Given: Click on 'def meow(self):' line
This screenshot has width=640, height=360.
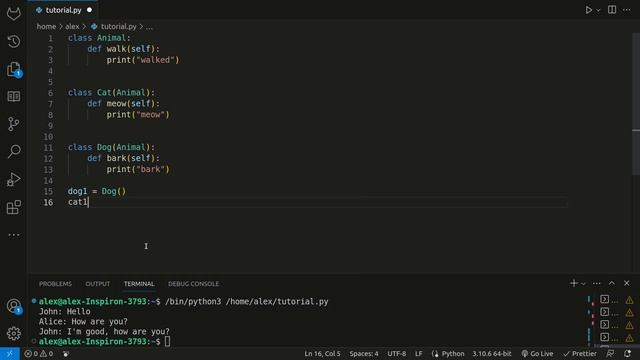Looking at the screenshot, I should [x=123, y=104].
